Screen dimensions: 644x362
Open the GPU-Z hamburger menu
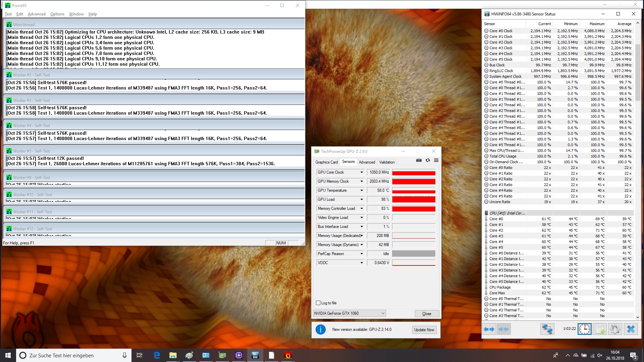coord(436,161)
